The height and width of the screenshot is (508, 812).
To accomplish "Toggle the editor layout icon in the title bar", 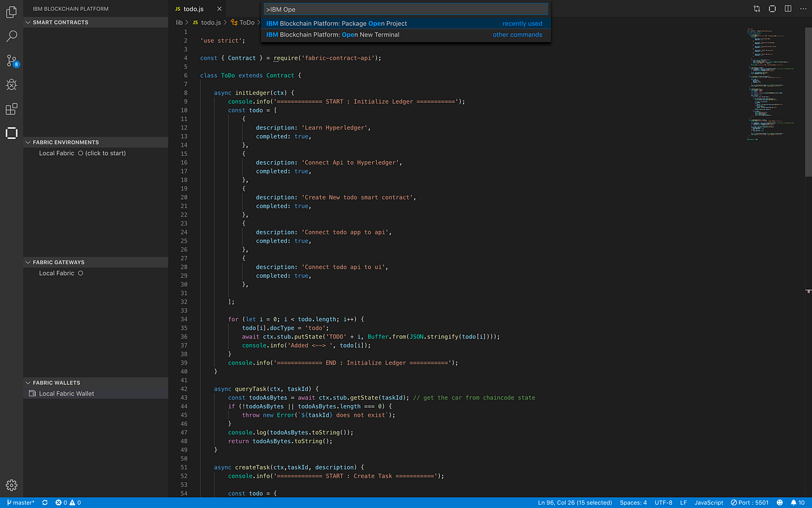I will 772,8.
